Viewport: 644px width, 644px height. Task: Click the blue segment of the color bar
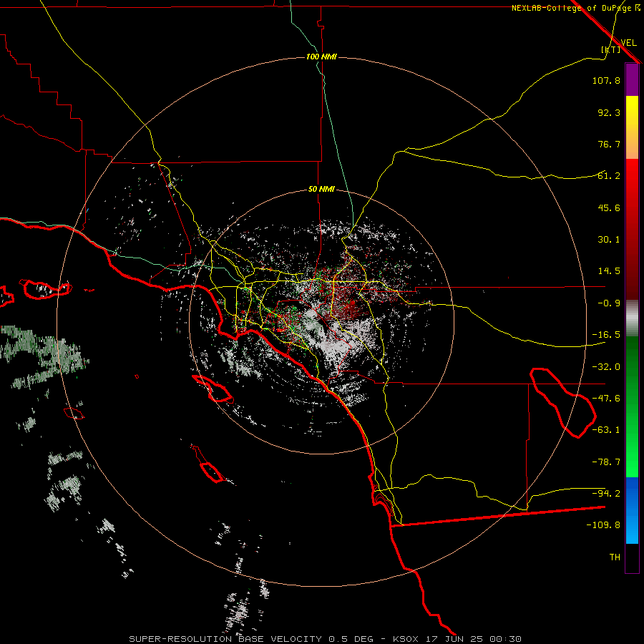coord(632,510)
